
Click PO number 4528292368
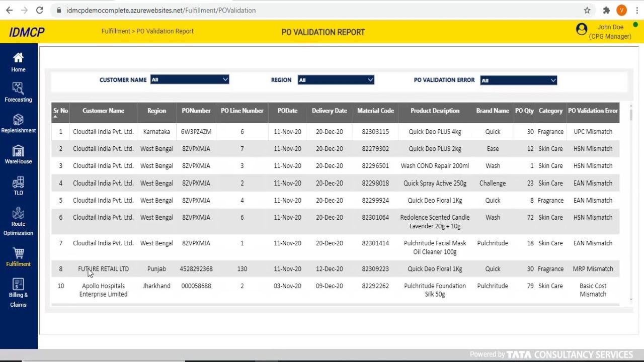click(x=196, y=269)
